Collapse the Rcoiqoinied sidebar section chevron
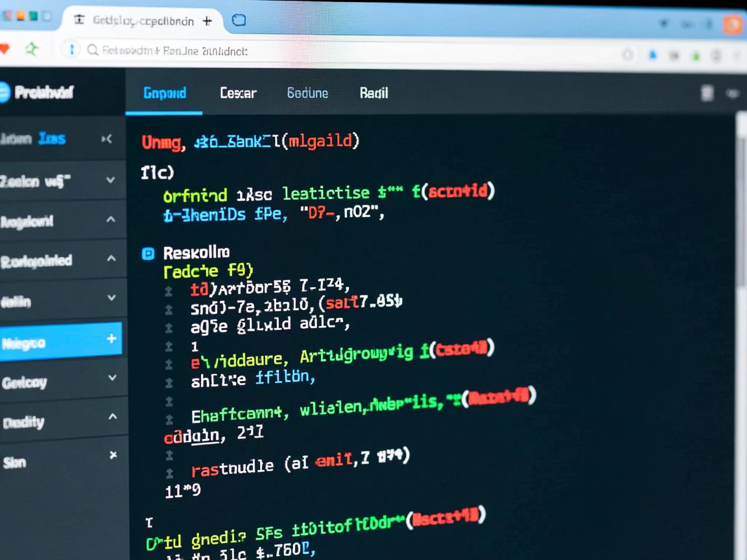Image resolution: width=747 pixels, height=560 pixels. [x=111, y=259]
